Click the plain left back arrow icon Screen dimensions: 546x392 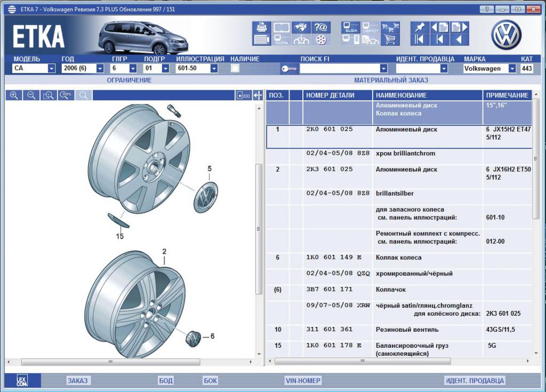[459, 39]
